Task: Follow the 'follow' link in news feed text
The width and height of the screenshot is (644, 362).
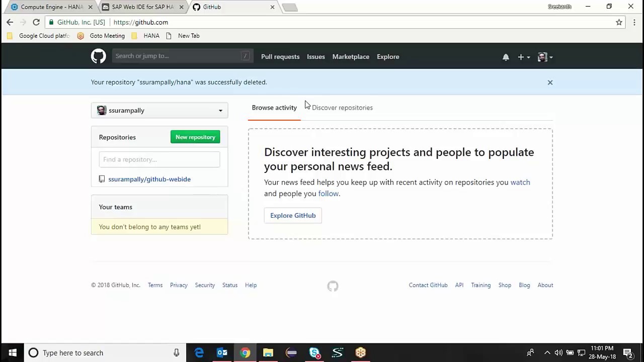Action: click(328, 194)
